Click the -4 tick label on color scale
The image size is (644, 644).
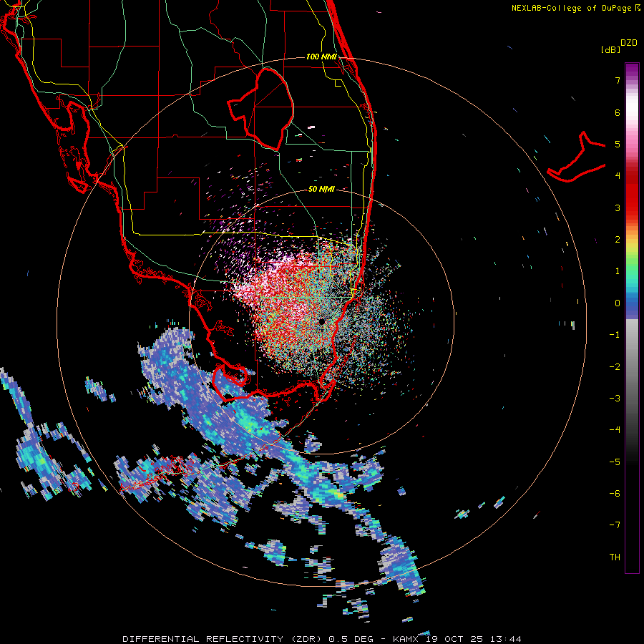point(615,429)
